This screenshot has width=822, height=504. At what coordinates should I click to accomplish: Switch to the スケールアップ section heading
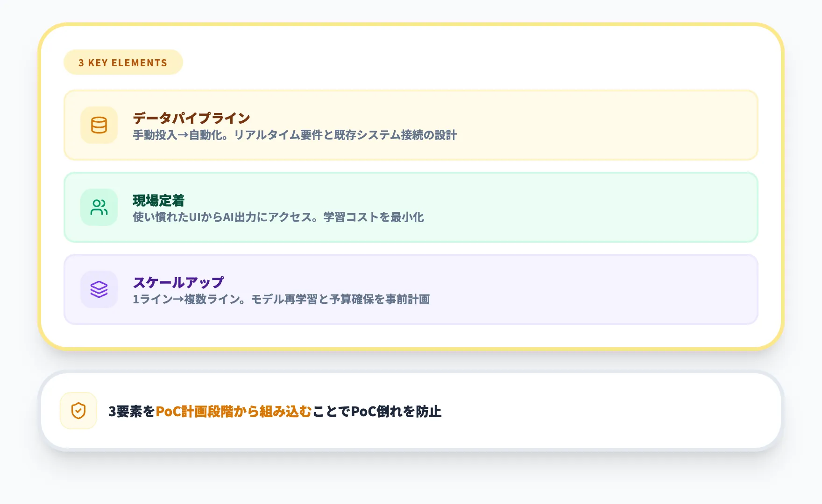pyautogui.click(x=178, y=282)
